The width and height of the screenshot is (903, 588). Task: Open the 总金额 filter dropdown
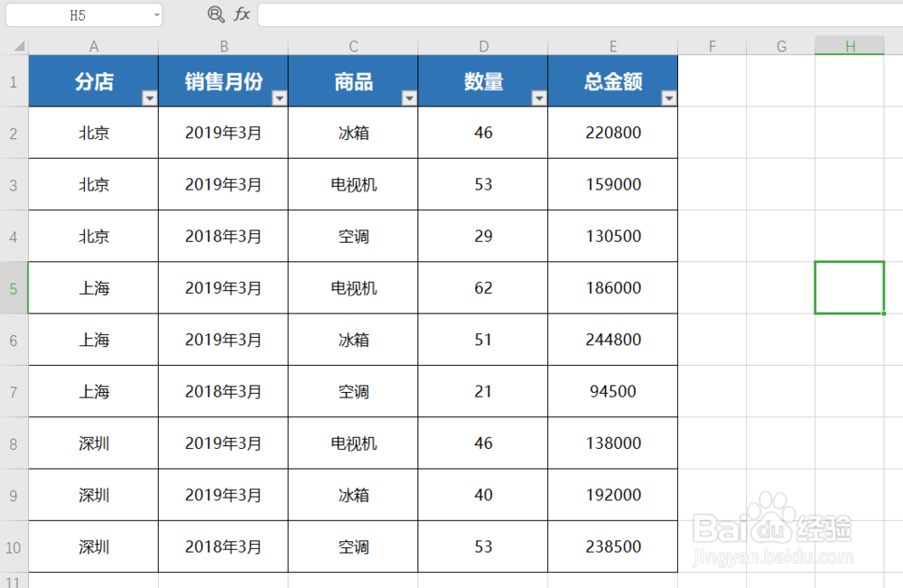point(668,98)
